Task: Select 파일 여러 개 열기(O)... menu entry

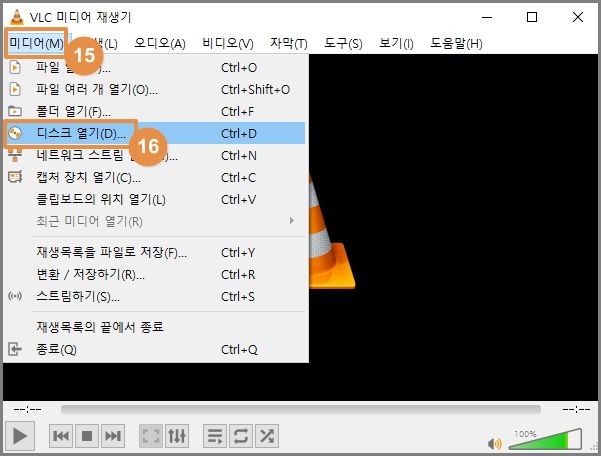Action: (x=154, y=89)
